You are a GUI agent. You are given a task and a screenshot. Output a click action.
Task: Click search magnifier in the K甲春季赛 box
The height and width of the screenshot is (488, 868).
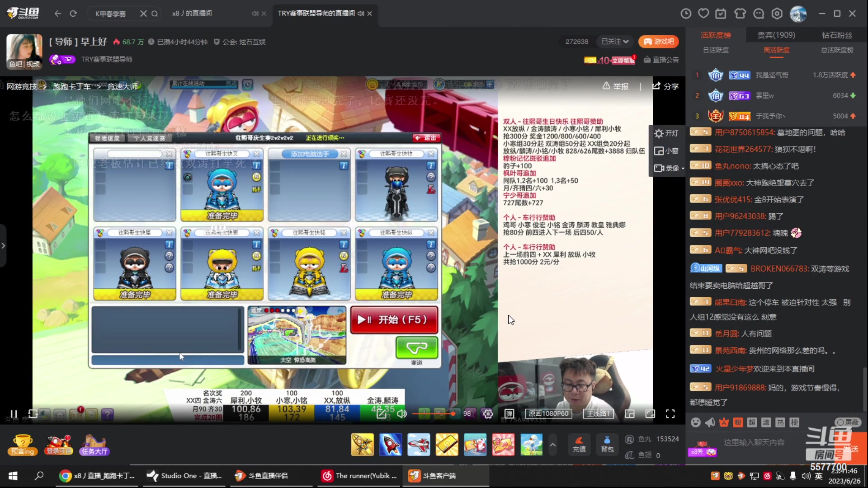click(x=155, y=14)
